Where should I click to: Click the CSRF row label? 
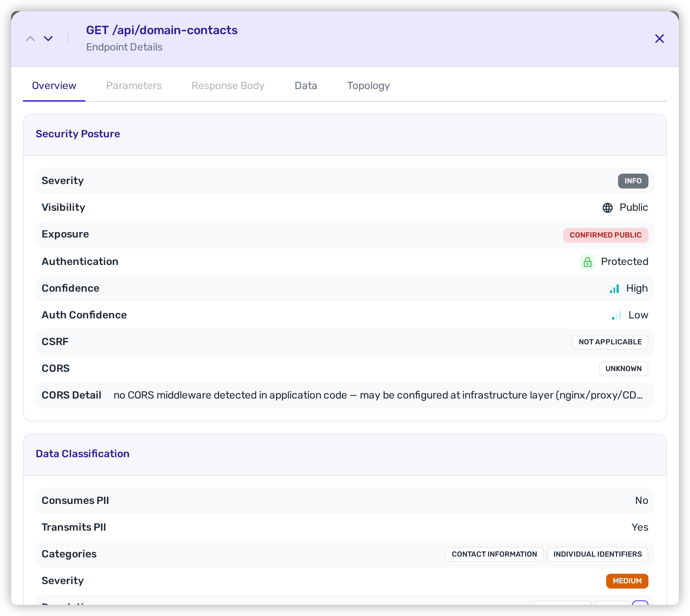[55, 342]
